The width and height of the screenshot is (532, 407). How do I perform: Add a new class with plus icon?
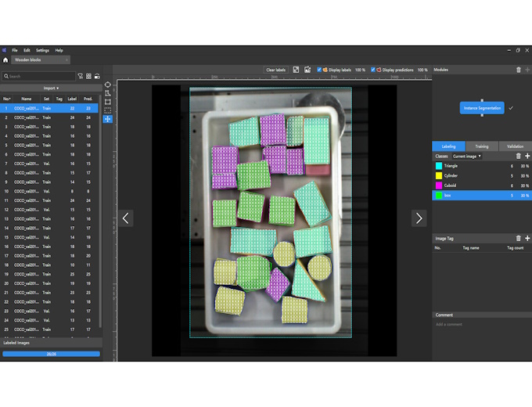527,156
